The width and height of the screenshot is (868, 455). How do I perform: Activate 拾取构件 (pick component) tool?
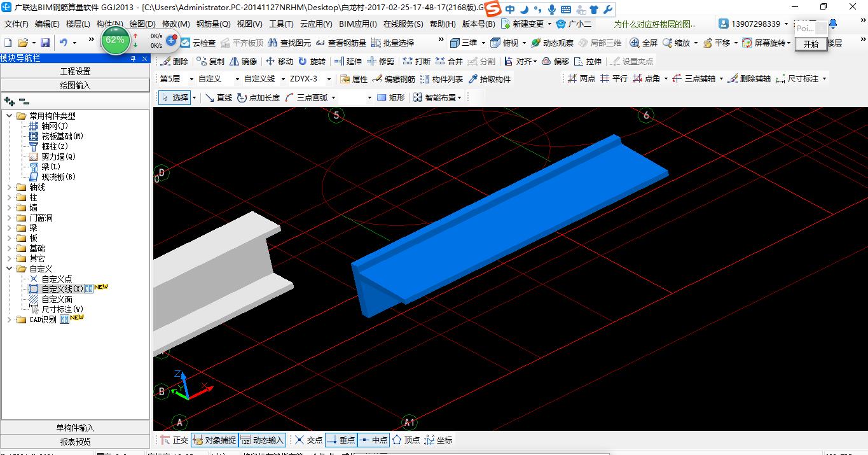coord(490,80)
